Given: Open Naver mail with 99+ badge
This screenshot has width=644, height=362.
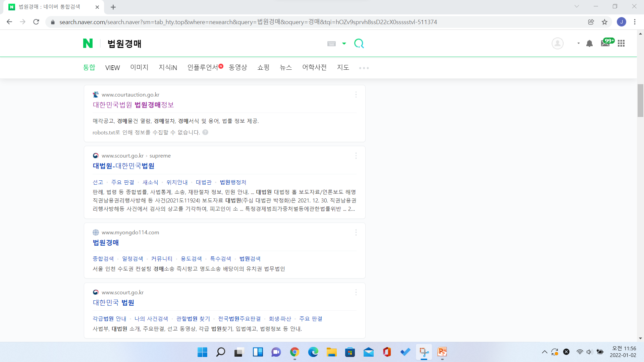Looking at the screenshot, I should (x=607, y=42).
